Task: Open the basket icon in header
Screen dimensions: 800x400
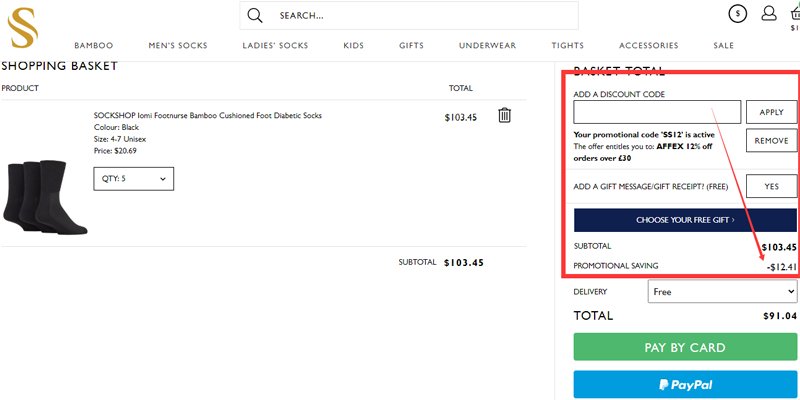Action: tap(795, 14)
